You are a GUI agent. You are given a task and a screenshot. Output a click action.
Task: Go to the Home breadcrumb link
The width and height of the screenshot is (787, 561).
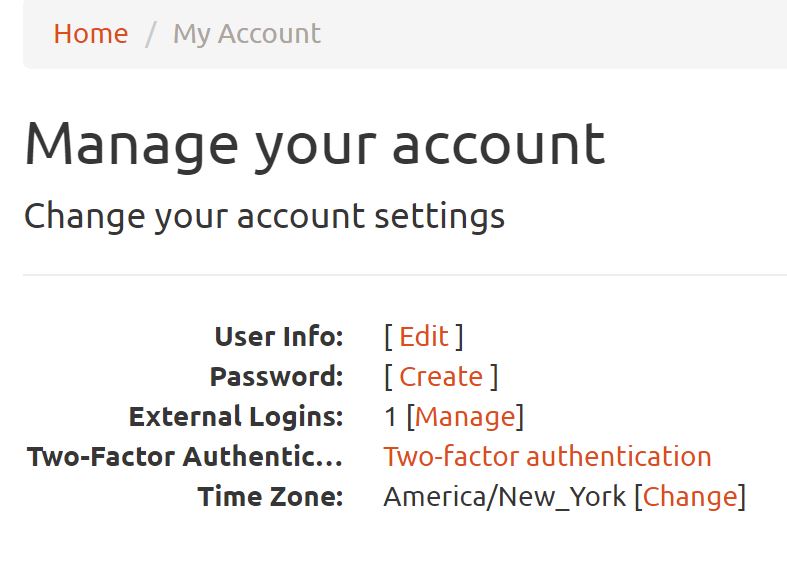pos(91,34)
